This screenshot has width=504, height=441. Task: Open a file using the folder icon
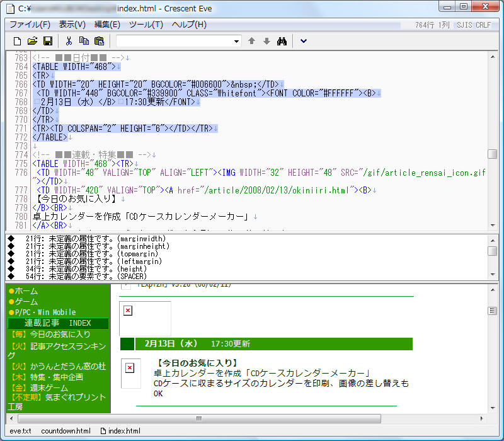tap(32, 41)
